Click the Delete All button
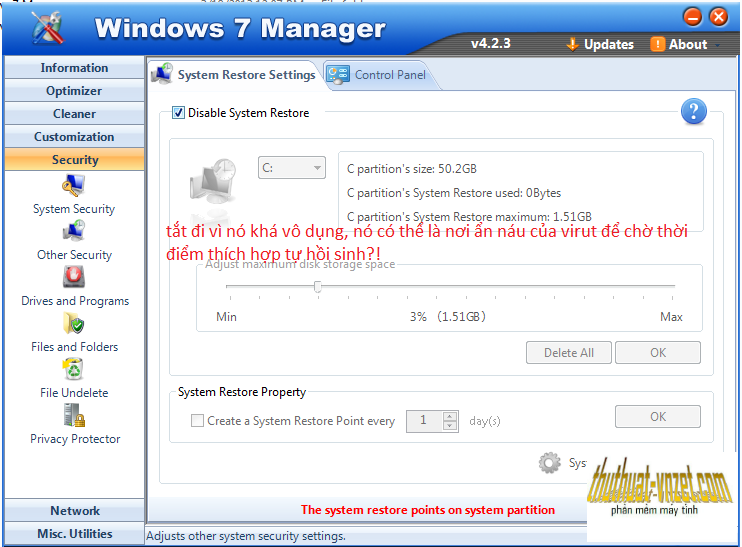 click(x=568, y=353)
